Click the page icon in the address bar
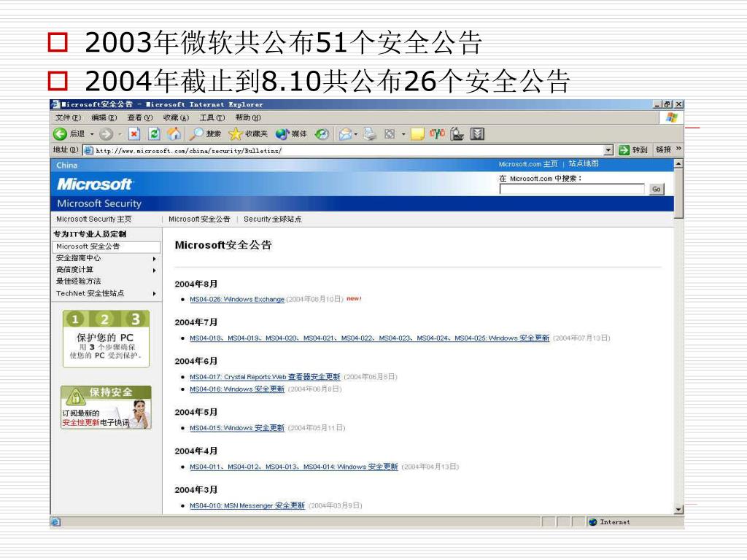747x560 pixels. coord(88,150)
